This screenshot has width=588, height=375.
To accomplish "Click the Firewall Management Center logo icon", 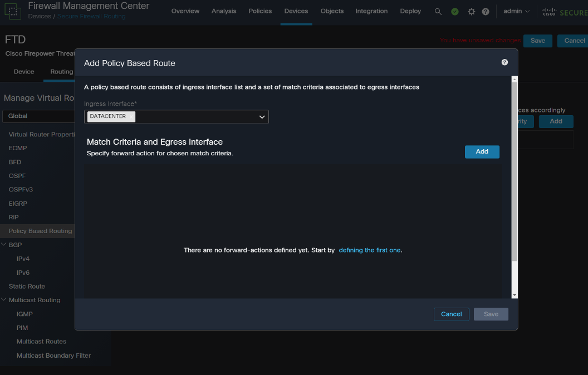I will click(x=13, y=11).
